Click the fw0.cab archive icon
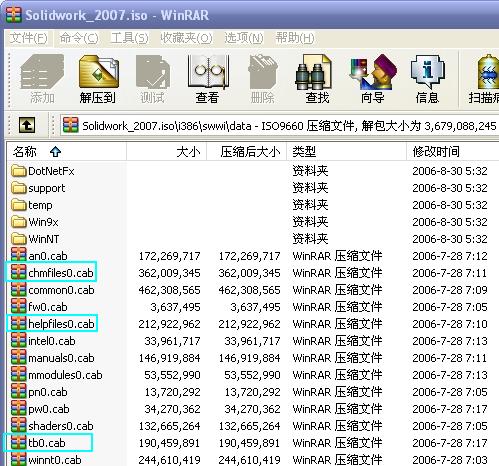The image size is (499, 466). (x=18, y=306)
